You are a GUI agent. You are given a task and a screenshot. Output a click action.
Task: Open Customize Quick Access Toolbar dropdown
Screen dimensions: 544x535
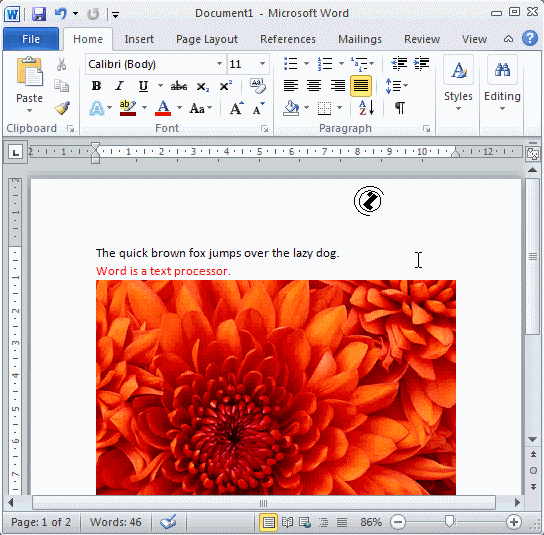tap(116, 15)
